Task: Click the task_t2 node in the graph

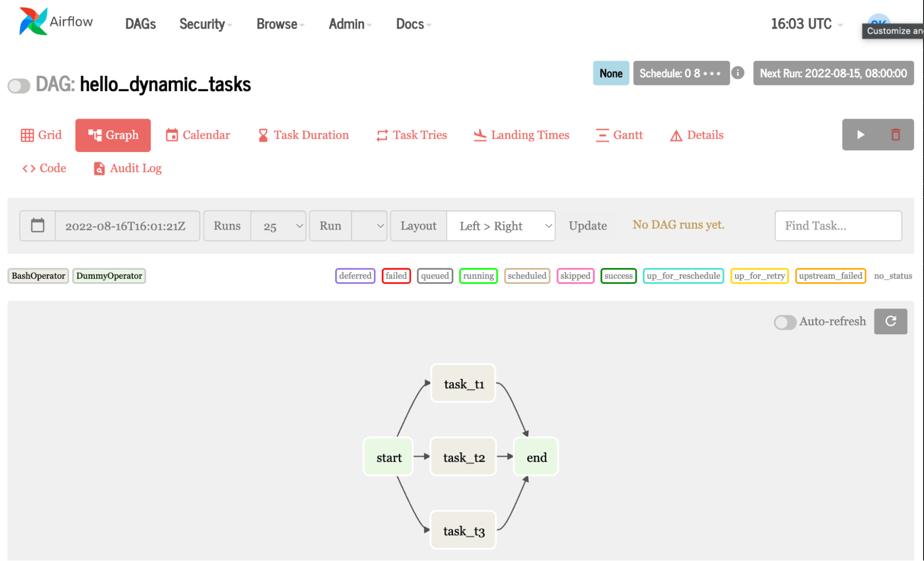Action: 463,457
